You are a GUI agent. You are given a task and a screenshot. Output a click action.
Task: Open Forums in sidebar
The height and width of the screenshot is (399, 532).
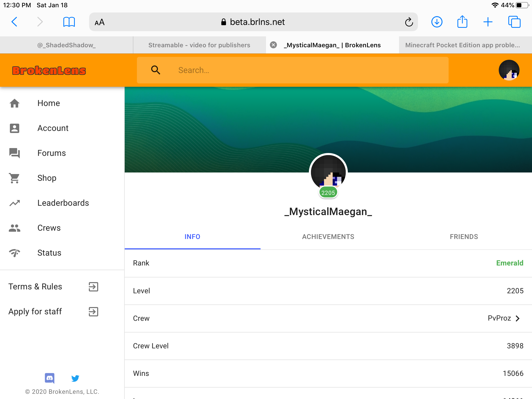(62, 153)
